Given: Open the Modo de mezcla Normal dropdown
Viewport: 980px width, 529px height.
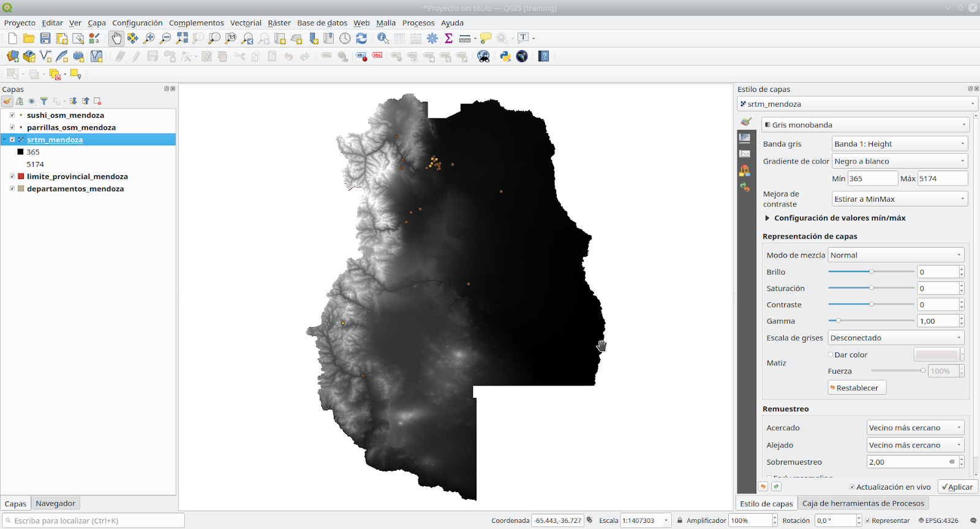Looking at the screenshot, I should point(896,255).
